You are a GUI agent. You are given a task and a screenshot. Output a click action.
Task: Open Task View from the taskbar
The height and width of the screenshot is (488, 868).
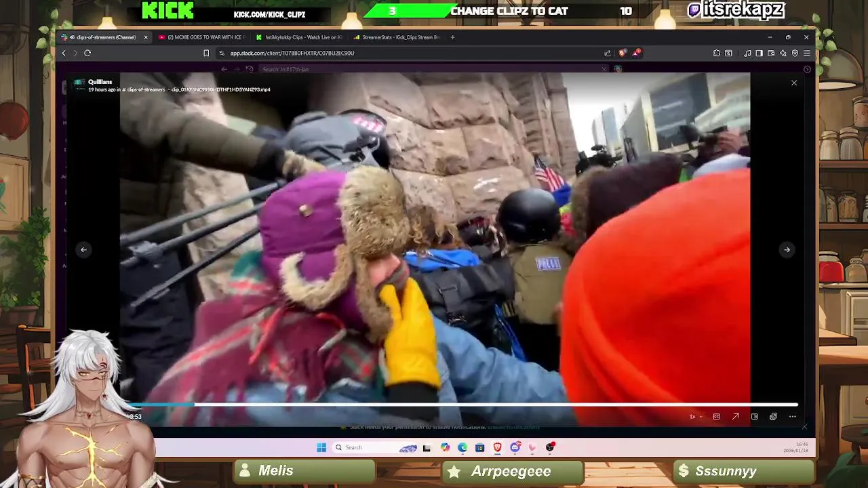click(427, 447)
